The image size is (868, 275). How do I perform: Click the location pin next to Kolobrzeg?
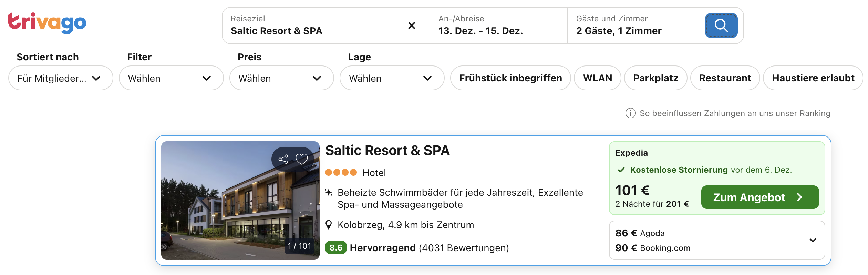[x=329, y=224]
